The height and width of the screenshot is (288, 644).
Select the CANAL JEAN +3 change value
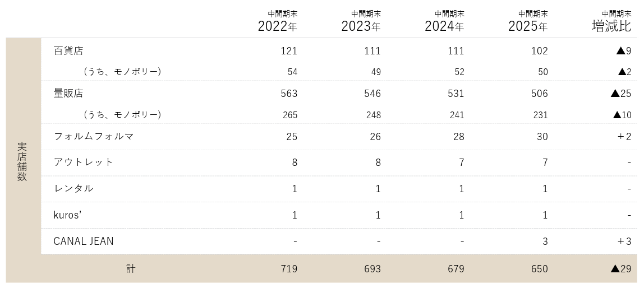[624, 241]
